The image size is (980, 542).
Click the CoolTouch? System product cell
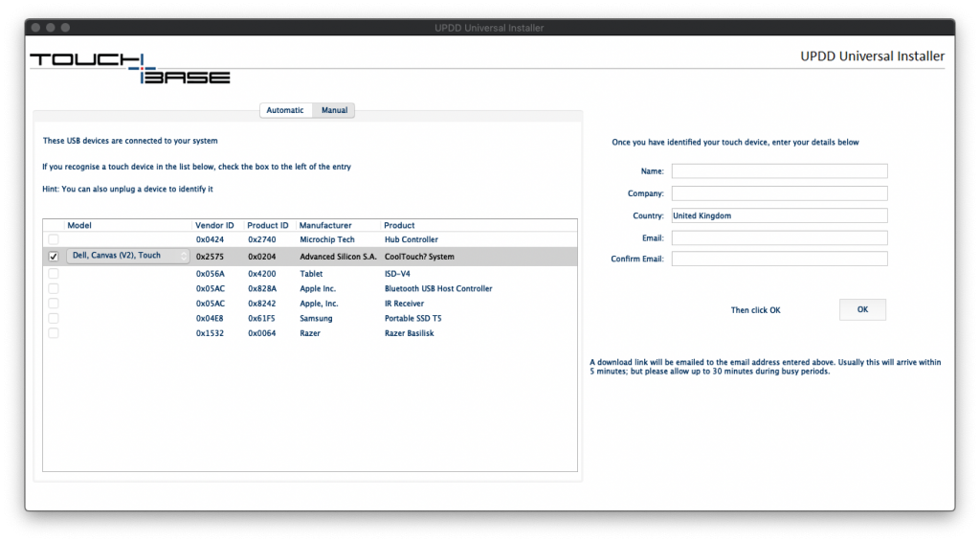[x=419, y=257]
